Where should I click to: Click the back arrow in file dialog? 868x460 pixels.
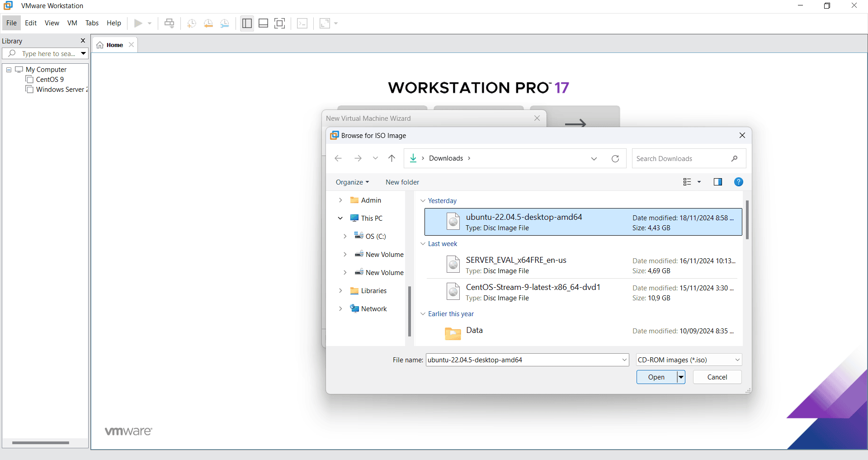pyautogui.click(x=338, y=158)
